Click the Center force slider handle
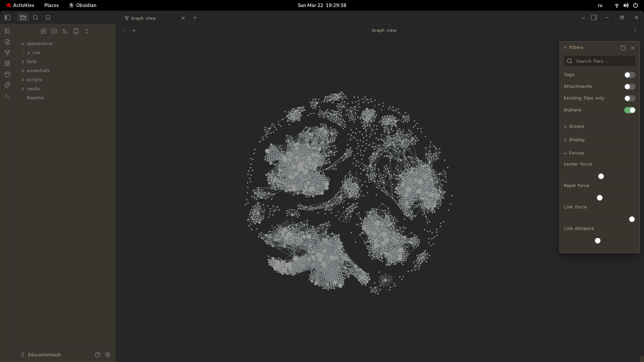Viewport: 644px width, 362px height. (x=601, y=176)
